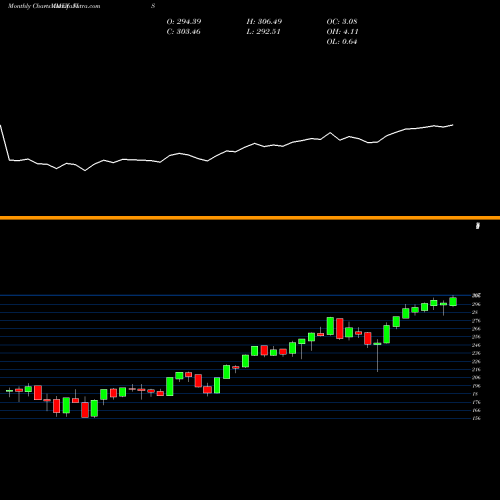The width and height of the screenshot is (500, 500).
Task: Click the last green candle at the far right
Action: [453, 301]
